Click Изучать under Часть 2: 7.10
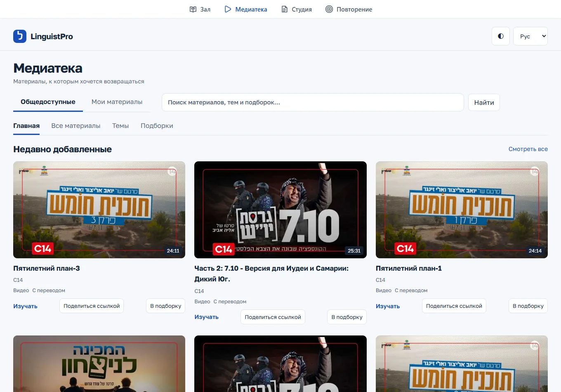The image size is (561, 392). [206, 317]
